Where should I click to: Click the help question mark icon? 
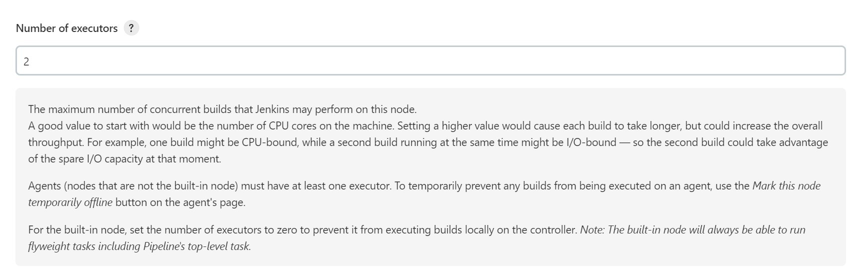[x=131, y=28]
